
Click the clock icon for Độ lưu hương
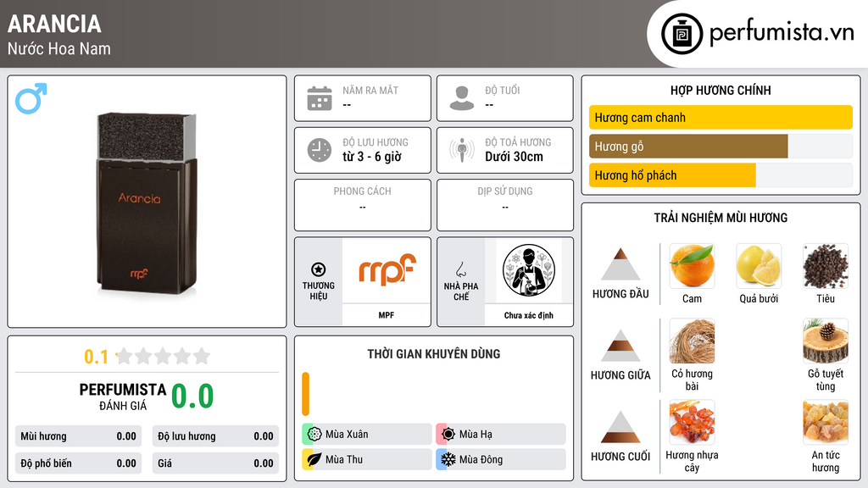[x=320, y=150]
